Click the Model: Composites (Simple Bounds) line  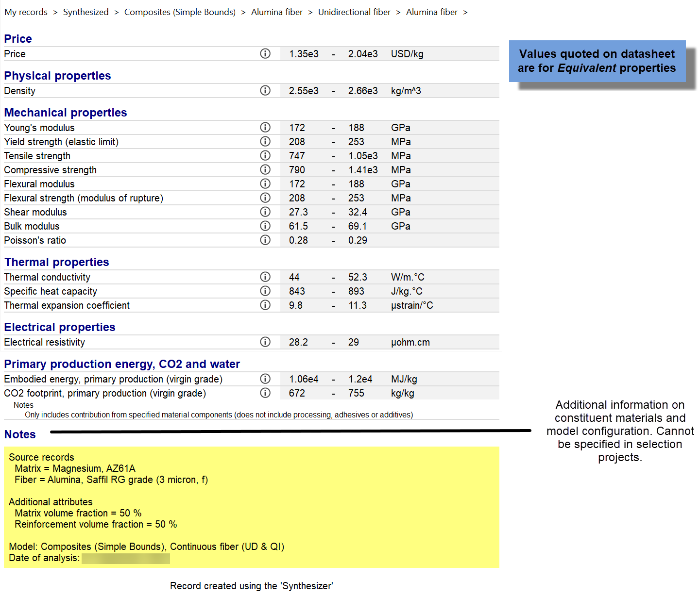(x=147, y=547)
